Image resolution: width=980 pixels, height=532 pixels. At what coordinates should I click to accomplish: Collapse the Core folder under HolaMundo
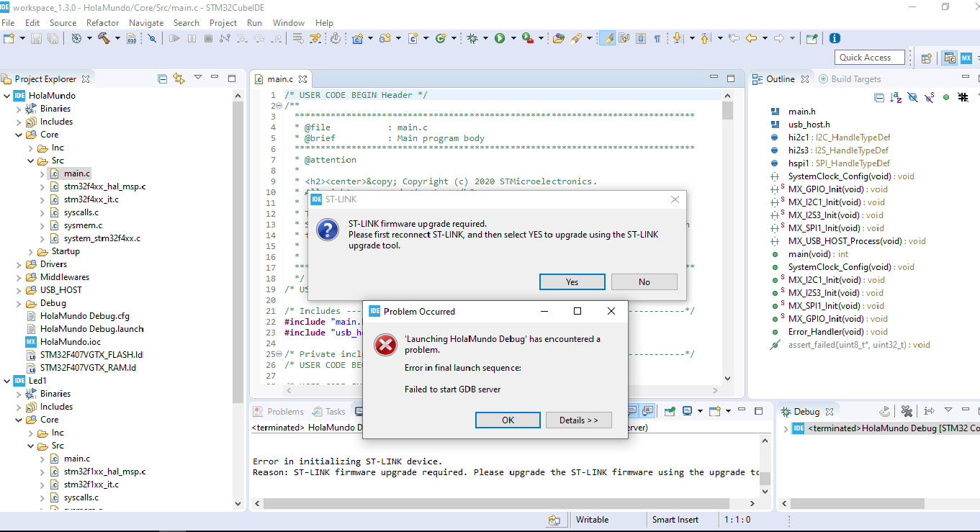pos(19,135)
